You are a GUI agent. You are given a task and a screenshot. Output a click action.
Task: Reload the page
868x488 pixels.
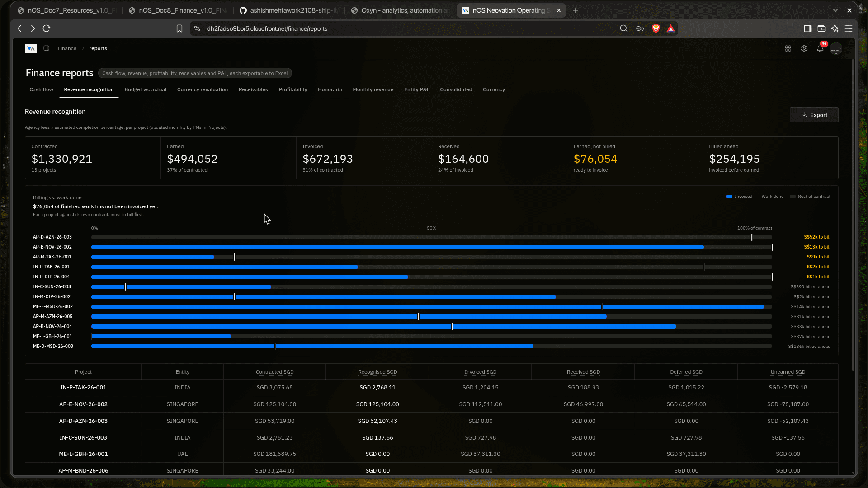click(47, 28)
